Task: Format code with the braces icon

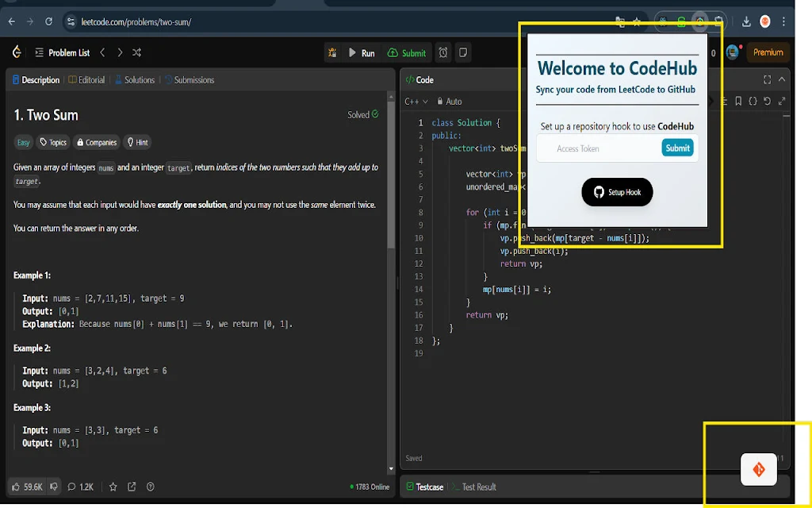Action: [x=753, y=101]
